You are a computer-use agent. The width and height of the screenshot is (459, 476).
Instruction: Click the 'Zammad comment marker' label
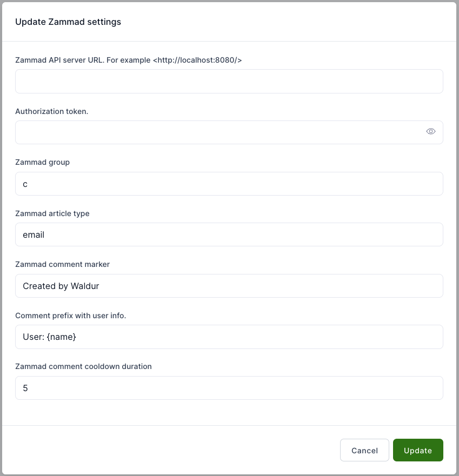[x=62, y=264]
